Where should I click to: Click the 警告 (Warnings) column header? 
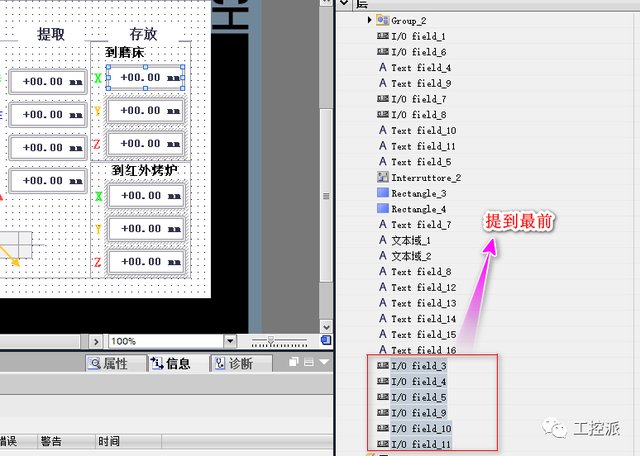[52, 441]
